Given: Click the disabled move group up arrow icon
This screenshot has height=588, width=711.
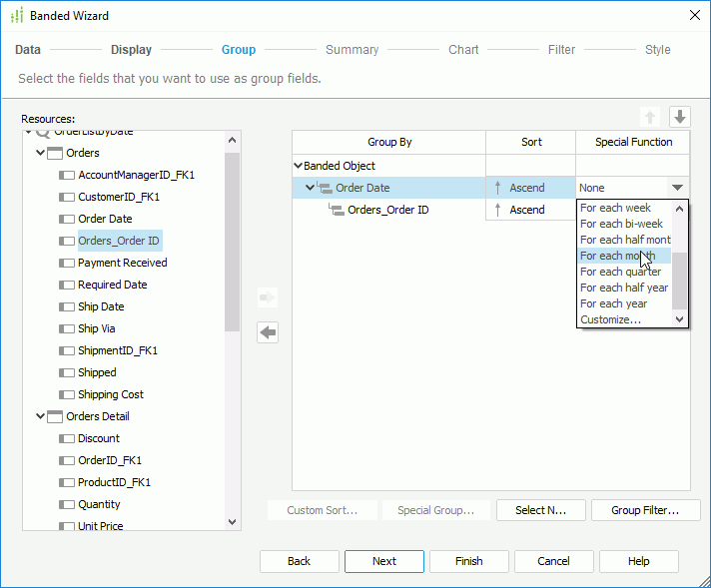Looking at the screenshot, I should (650, 117).
